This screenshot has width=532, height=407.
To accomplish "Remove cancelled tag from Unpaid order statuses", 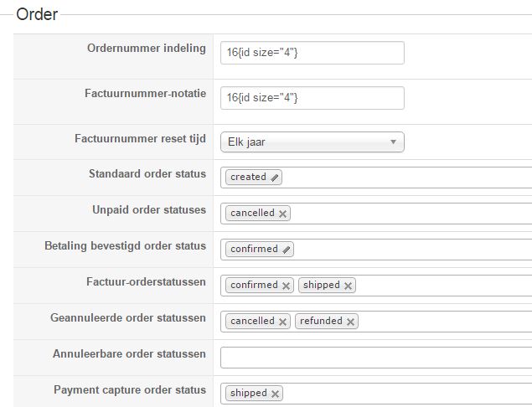I will pyautogui.click(x=283, y=214).
